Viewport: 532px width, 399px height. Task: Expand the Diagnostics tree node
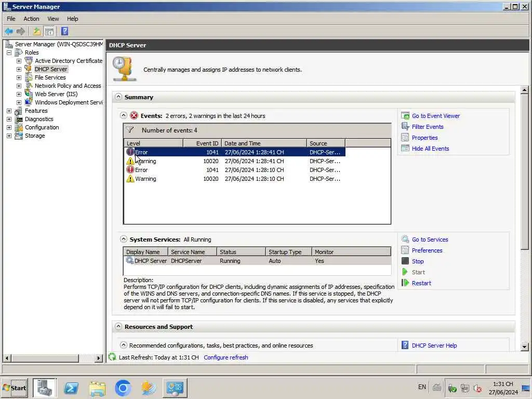click(9, 119)
